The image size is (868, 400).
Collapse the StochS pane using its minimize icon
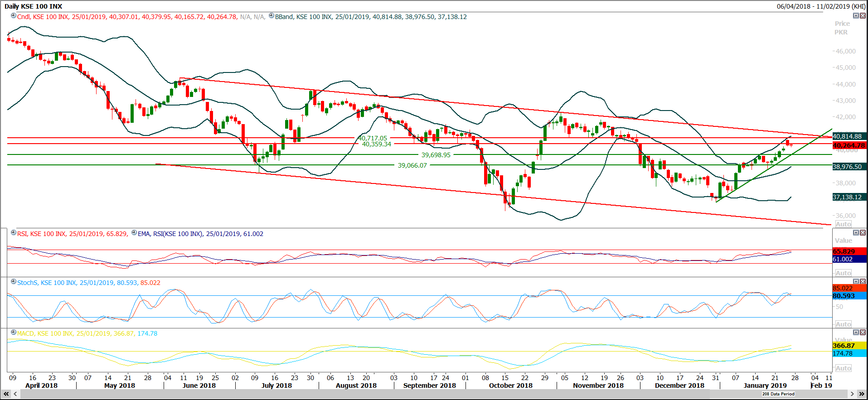click(856, 281)
